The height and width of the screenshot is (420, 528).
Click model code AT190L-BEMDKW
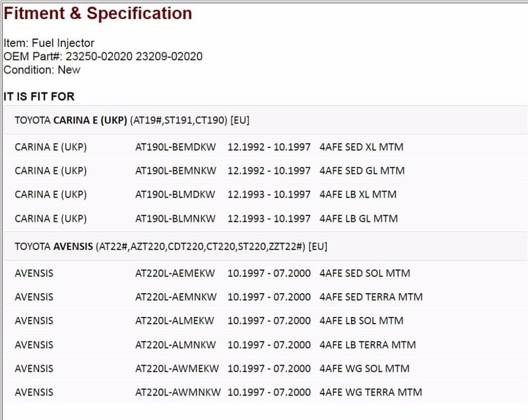coord(176,147)
